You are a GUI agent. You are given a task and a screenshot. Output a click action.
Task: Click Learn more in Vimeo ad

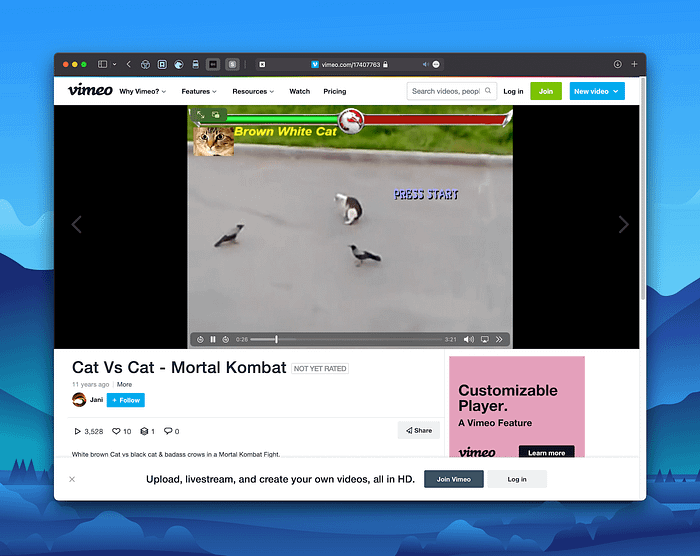pos(546,452)
